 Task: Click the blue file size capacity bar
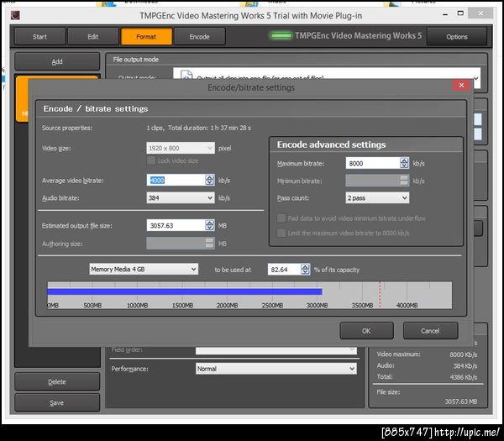185,291
